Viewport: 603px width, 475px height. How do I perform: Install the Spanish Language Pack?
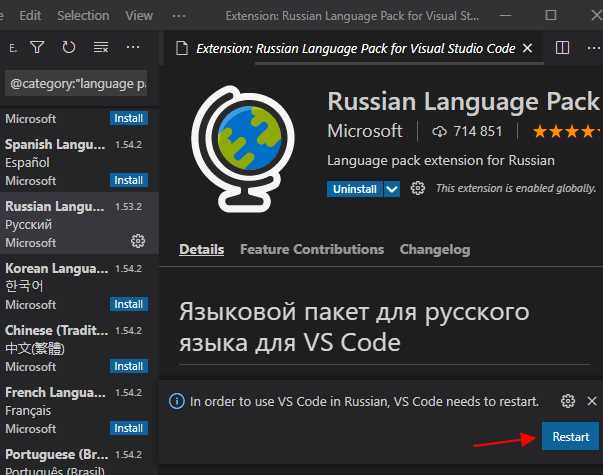click(x=128, y=180)
